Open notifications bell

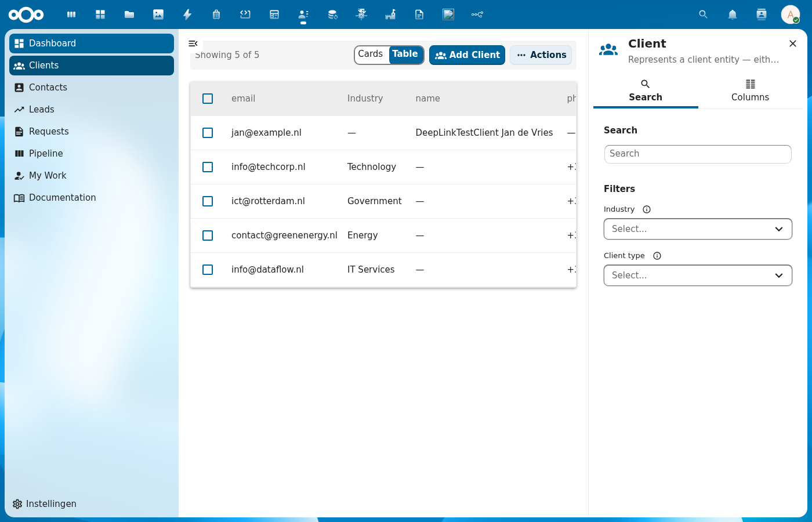733,14
